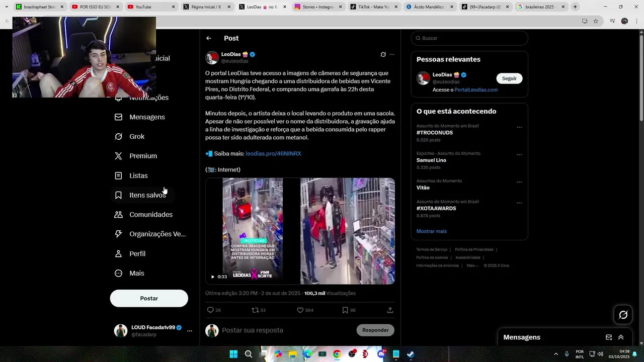Open the volume control in system tray
The width and height of the screenshot is (644, 362).
600,354
